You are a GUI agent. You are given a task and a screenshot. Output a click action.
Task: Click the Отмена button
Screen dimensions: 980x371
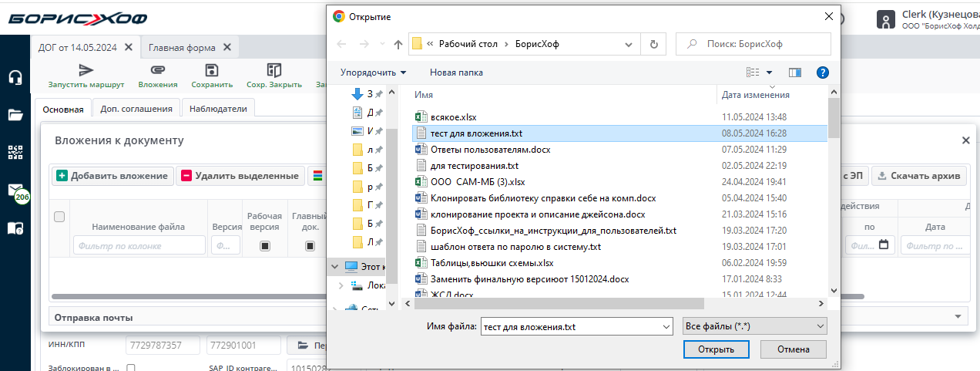tap(794, 349)
